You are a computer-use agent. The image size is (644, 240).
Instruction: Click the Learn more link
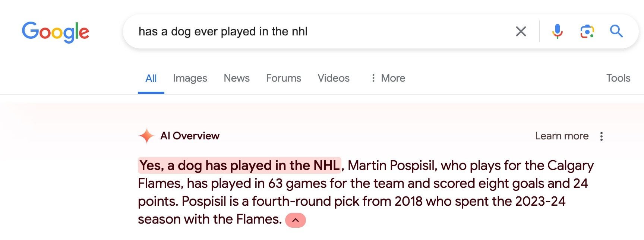562,136
